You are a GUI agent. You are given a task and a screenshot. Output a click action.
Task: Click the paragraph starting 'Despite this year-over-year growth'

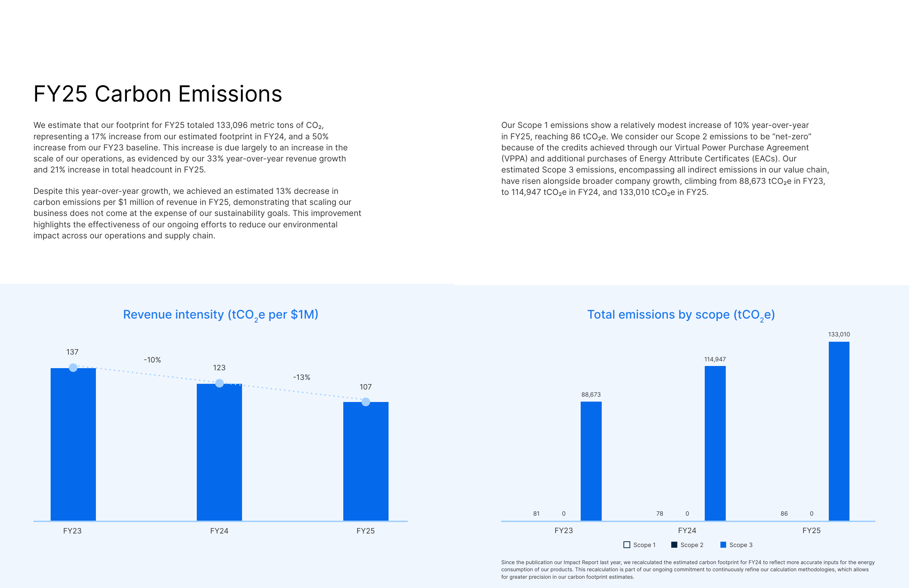pyautogui.click(x=197, y=213)
